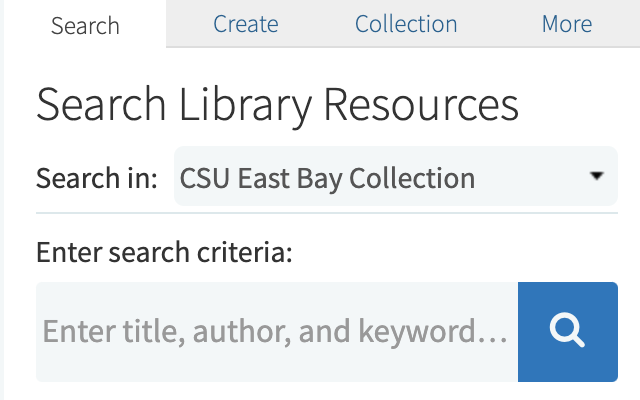The height and width of the screenshot is (400, 640).
Task: Click the dropdown arrow beside CSU East Bay Collection
Action: pyautogui.click(x=596, y=176)
